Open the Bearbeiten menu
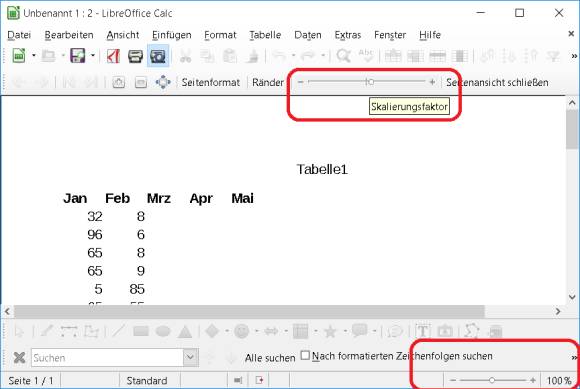 pos(69,35)
